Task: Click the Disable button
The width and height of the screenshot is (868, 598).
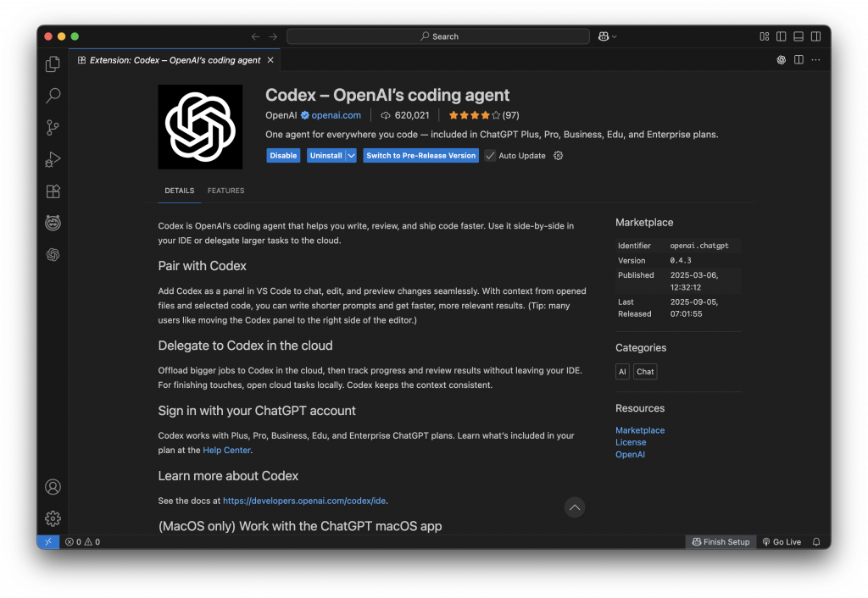Action: (x=283, y=156)
